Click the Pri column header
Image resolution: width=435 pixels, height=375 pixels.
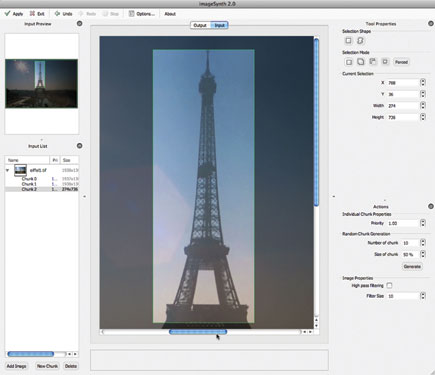pos(55,160)
